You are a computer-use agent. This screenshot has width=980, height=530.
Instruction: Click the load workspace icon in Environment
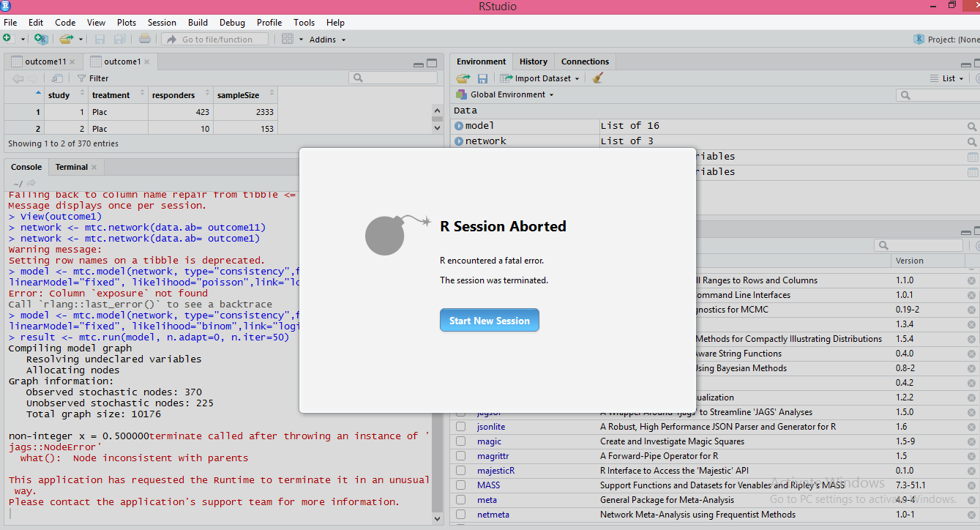click(x=463, y=78)
